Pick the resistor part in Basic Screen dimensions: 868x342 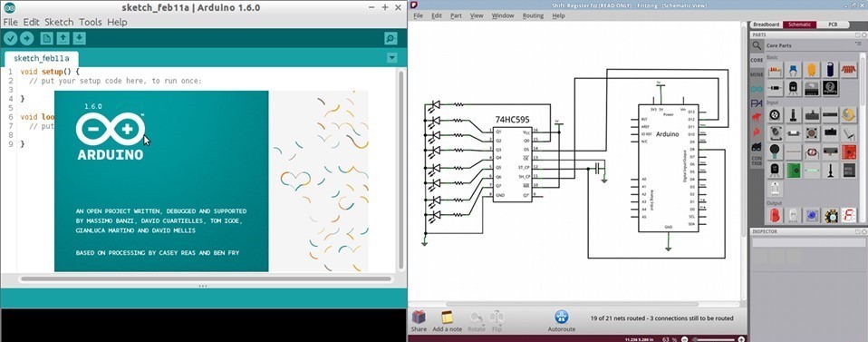775,70
